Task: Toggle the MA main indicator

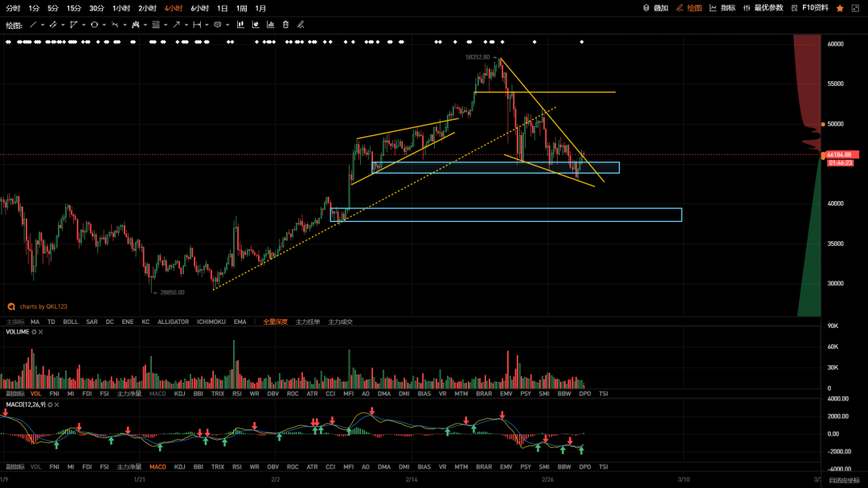Action: click(35, 322)
